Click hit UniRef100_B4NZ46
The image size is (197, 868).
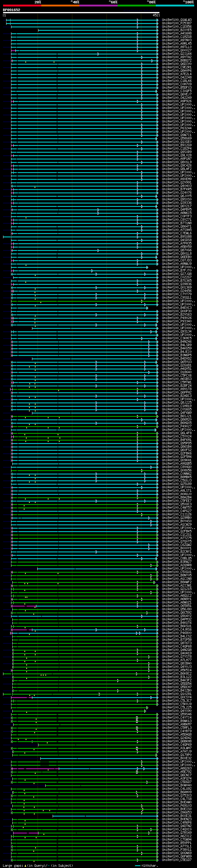tap(177, 342)
